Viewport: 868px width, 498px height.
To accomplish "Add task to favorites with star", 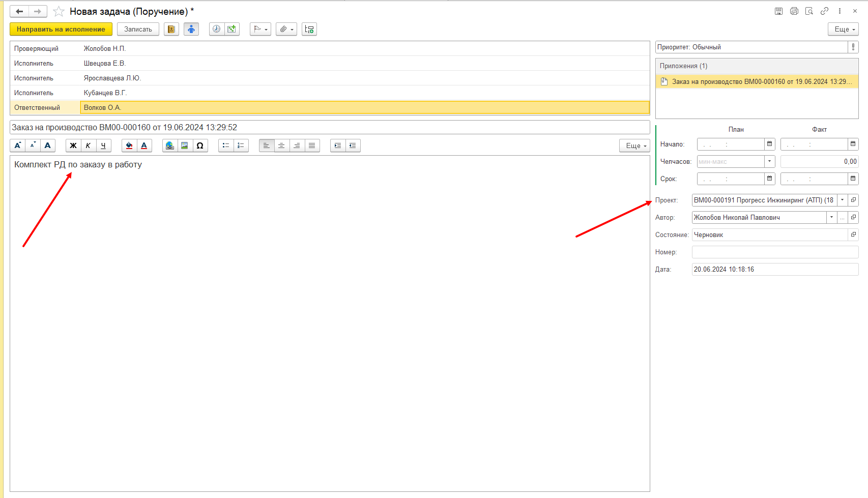I will pos(59,11).
